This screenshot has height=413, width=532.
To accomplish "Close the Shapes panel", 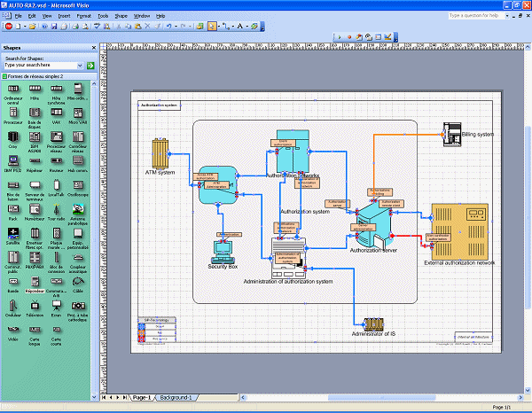I will pyautogui.click(x=94, y=48).
